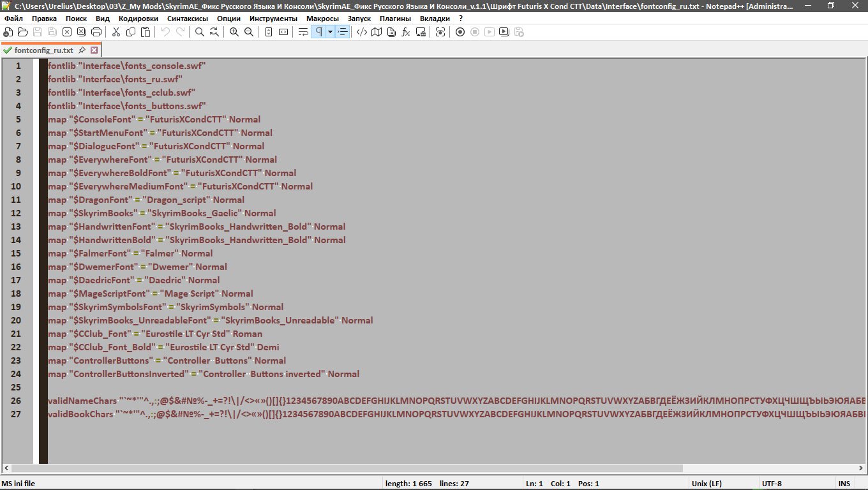This screenshot has height=490, width=868.
Task: Click the fonts_cclub.swf fontlib line
Action: point(121,93)
